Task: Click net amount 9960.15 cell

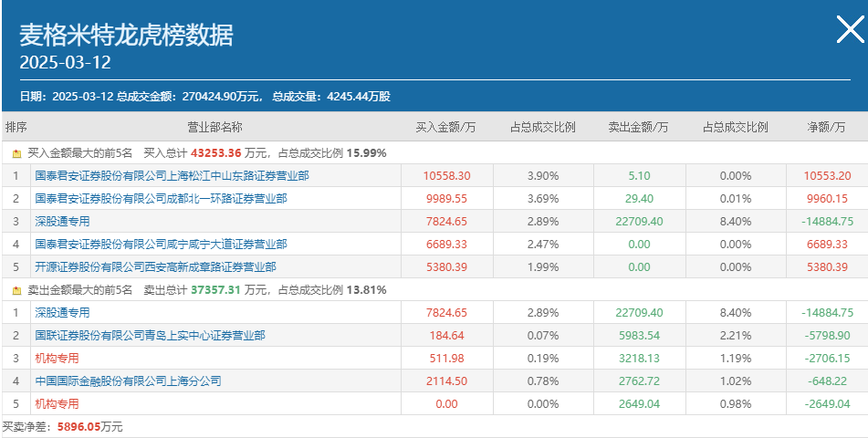Action: coord(828,198)
